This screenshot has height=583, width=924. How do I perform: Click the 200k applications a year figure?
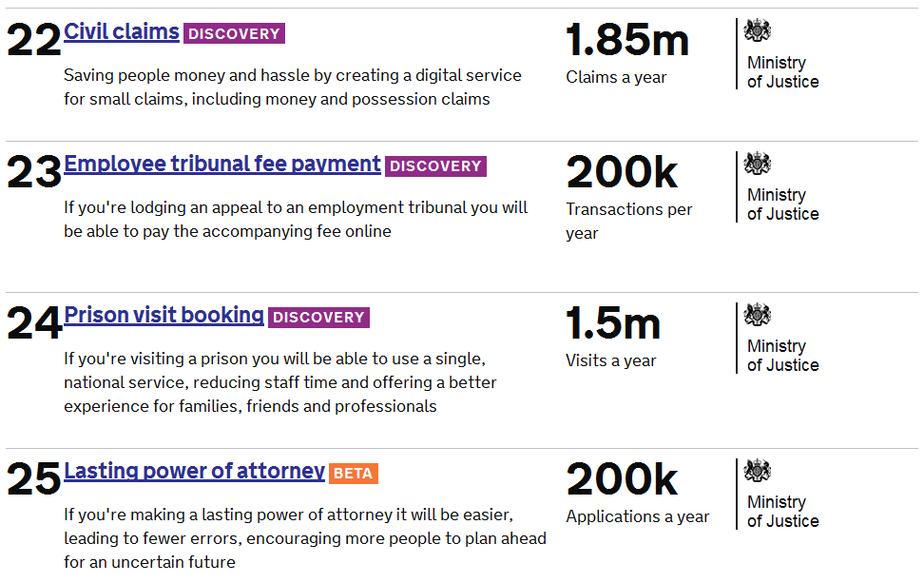click(x=622, y=480)
